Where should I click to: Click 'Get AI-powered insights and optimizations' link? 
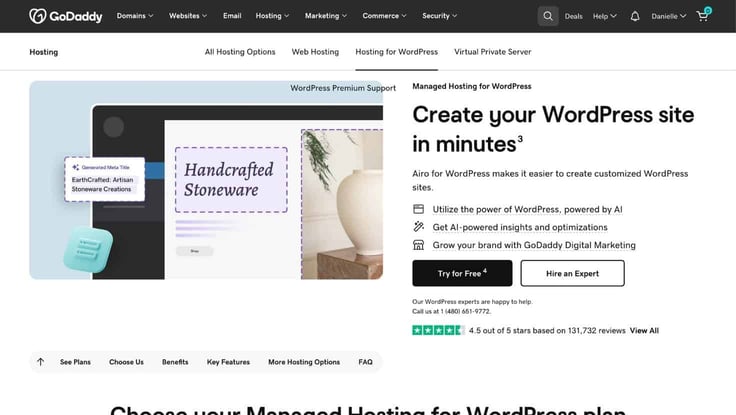click(x=520, y=227)
